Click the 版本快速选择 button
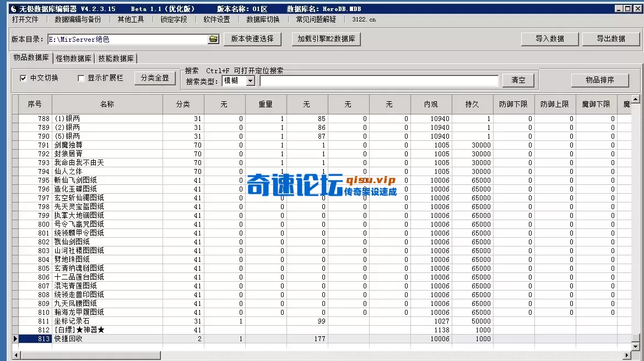 coord(252,39)
